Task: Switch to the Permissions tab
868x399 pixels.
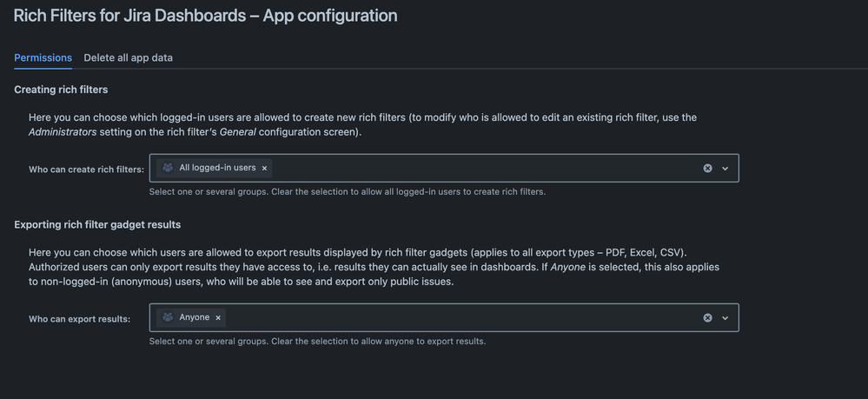Action: click(43, 57)
